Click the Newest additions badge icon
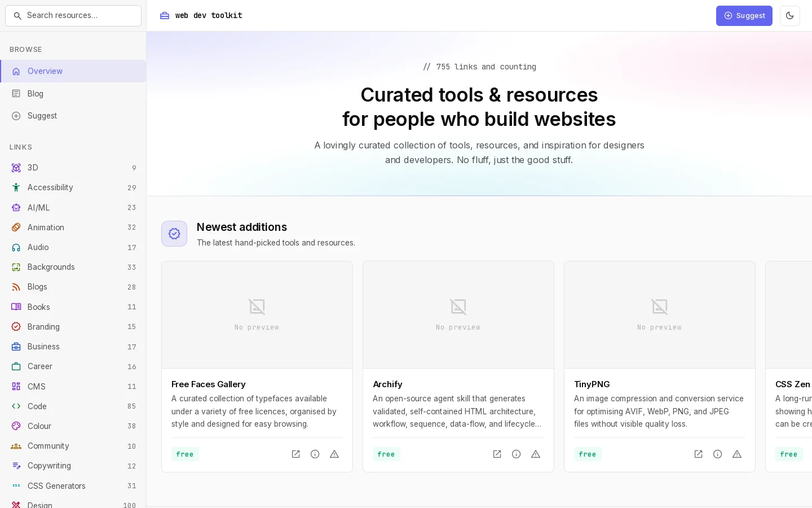The width and height of the screenshot is (812, 508). point(174,234)
